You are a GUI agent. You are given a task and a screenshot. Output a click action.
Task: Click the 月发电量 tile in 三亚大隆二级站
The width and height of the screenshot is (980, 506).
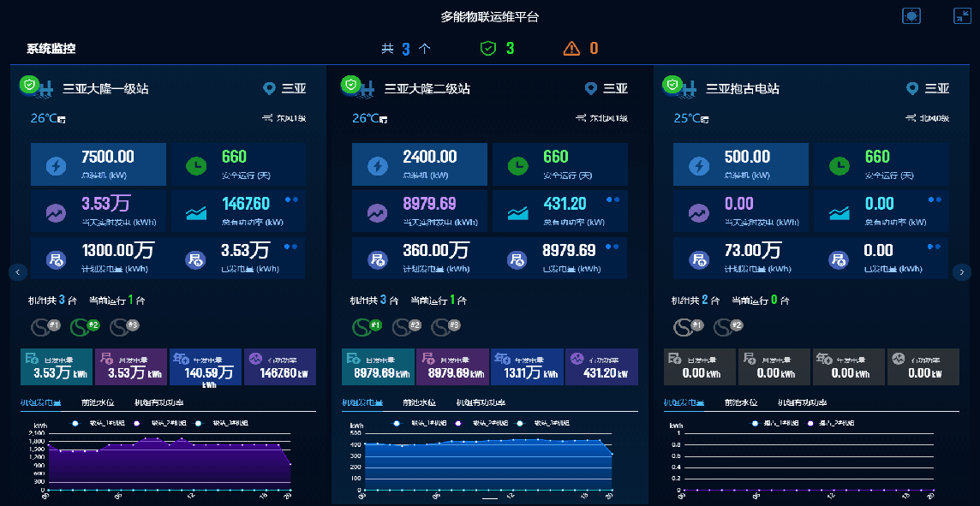click(x=451, y=366)
